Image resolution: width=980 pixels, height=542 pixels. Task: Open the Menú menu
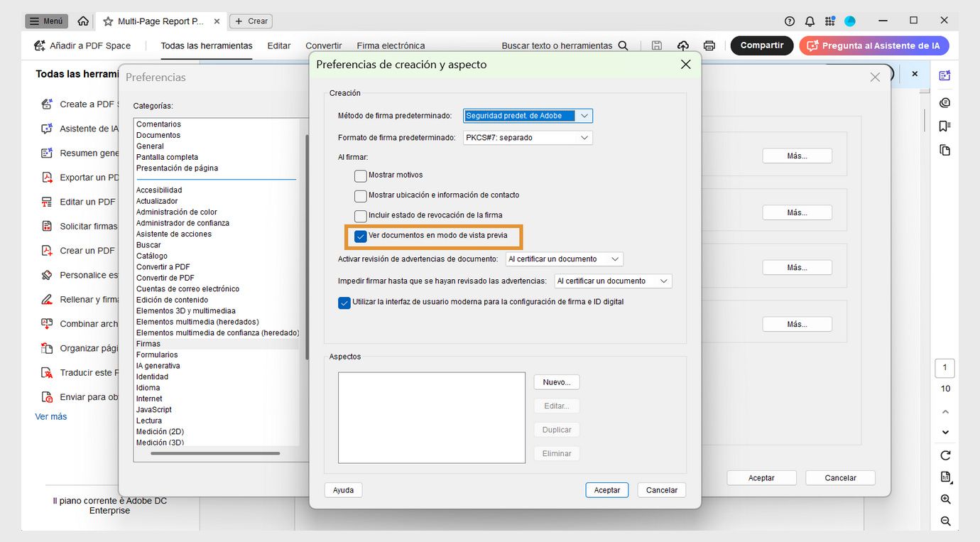click(x=45, y=21)
